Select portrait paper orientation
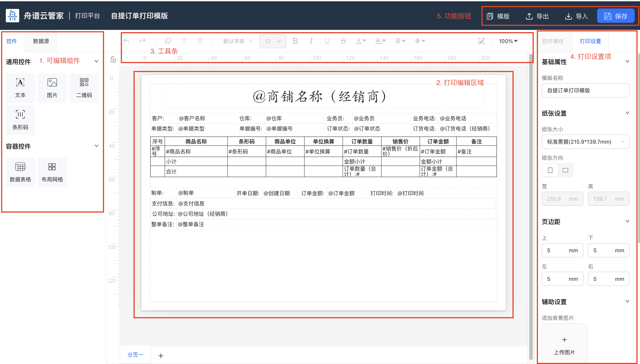Screen dimensions: 640x364 [550, 170]
